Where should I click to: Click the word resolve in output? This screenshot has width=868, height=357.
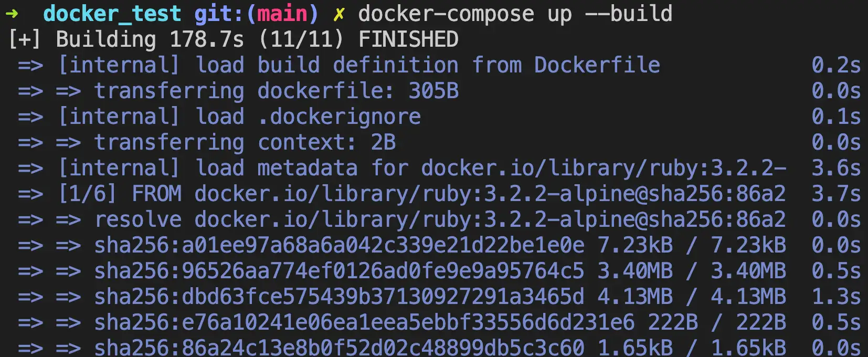(138, 220)
